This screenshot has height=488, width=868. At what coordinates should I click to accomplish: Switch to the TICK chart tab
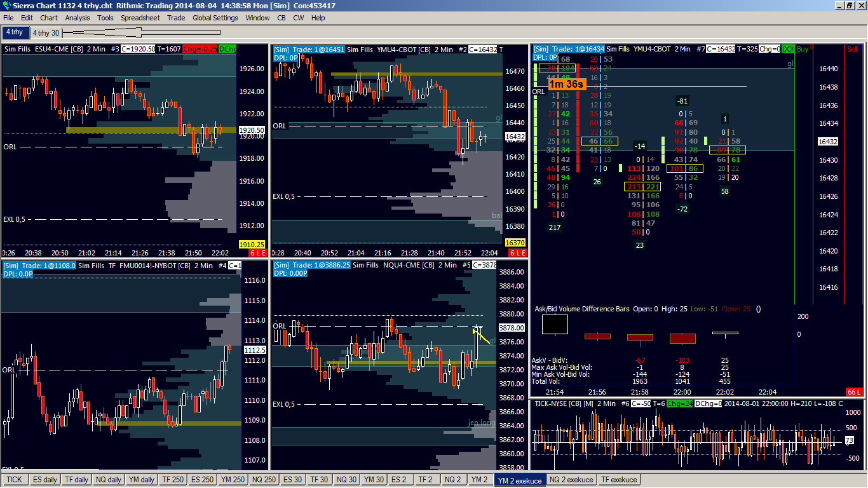click(14, 480)
